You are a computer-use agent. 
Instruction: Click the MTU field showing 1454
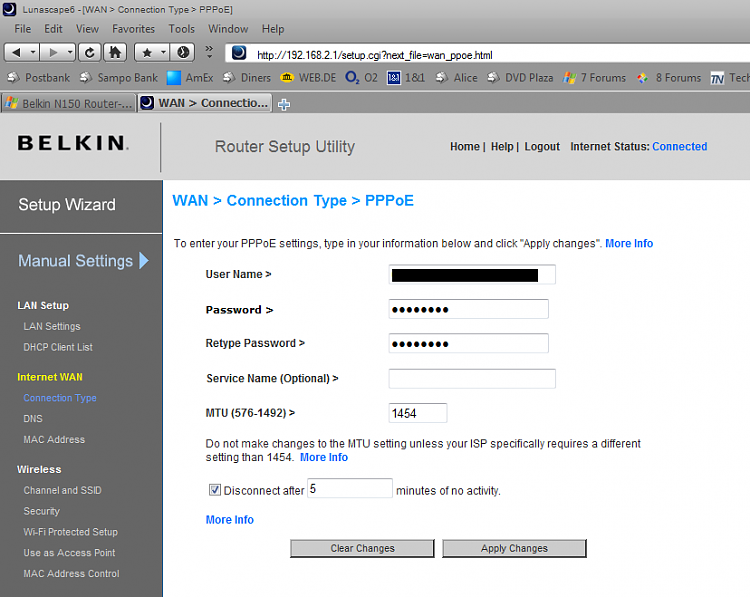(418, 413)
